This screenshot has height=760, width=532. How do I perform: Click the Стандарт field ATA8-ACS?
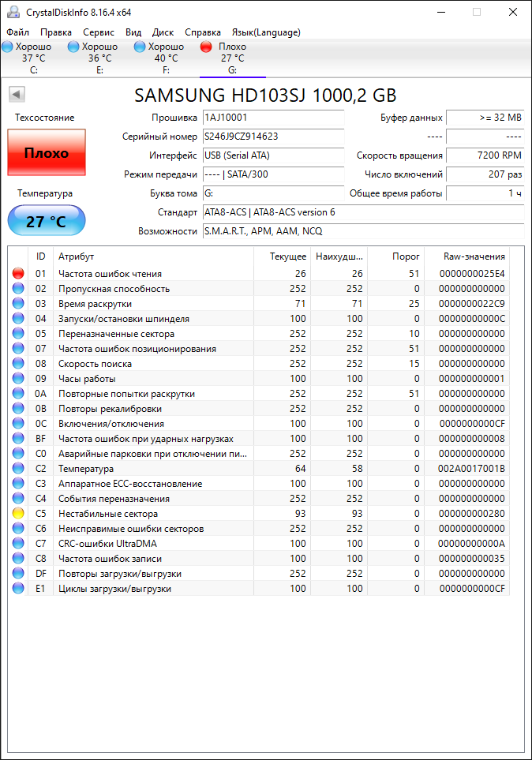363,212
